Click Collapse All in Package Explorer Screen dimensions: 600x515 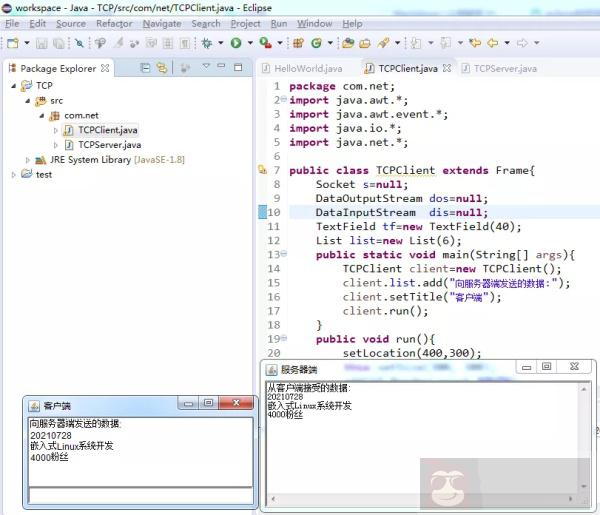pos(146,68)
